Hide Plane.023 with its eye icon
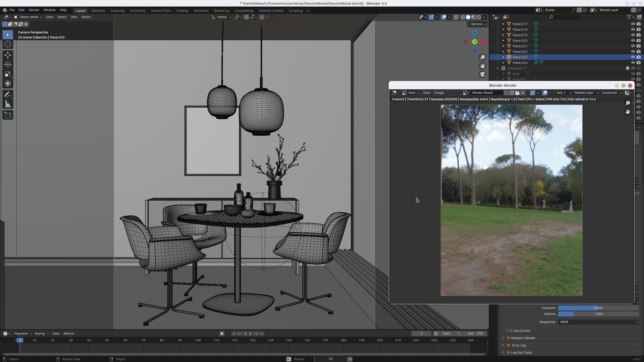The image size is (644, 362). point(633,57)
